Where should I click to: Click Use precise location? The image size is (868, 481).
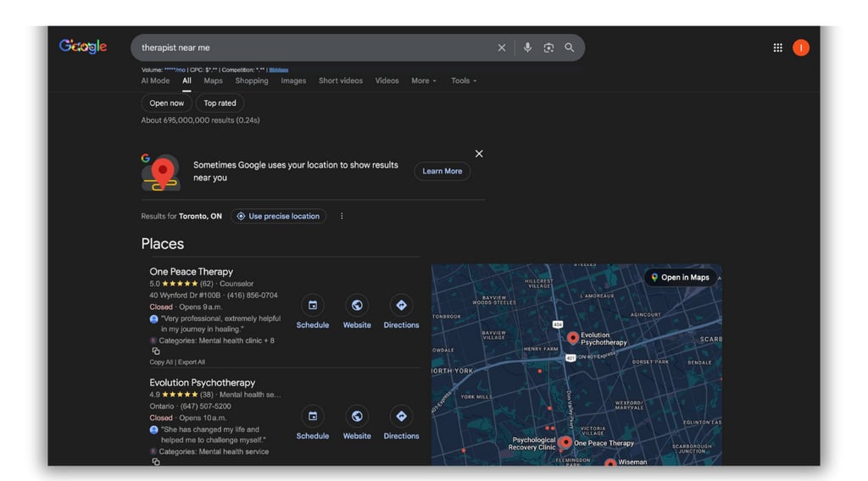point(278,216)
